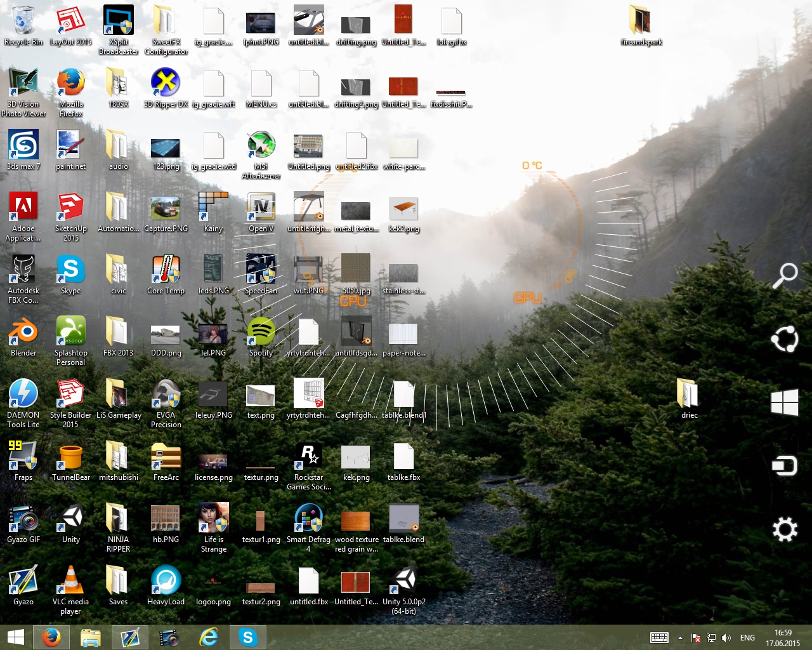The height and width of the screenshot is (650, 812).
Task: Select the Capture.PNG thumbnail
Action: click(x=166, y=208)
